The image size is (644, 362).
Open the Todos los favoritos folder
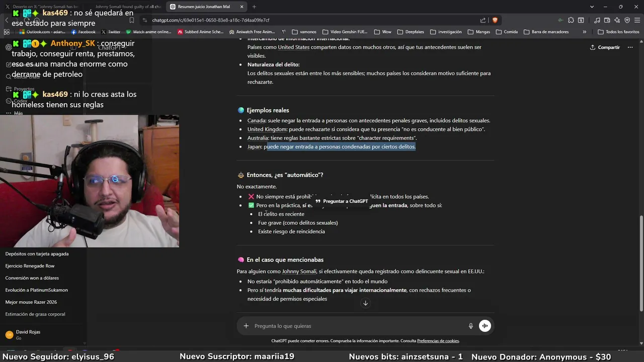tap(619, 32)
